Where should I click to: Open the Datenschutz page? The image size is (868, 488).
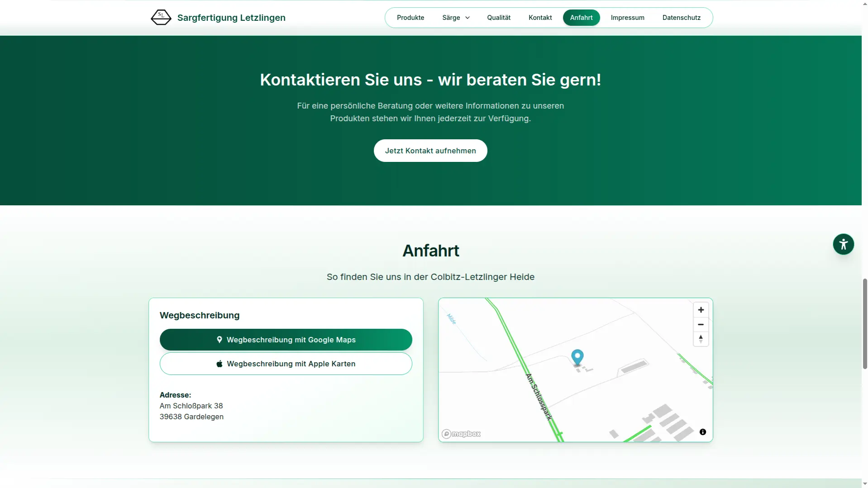[681, 18]
